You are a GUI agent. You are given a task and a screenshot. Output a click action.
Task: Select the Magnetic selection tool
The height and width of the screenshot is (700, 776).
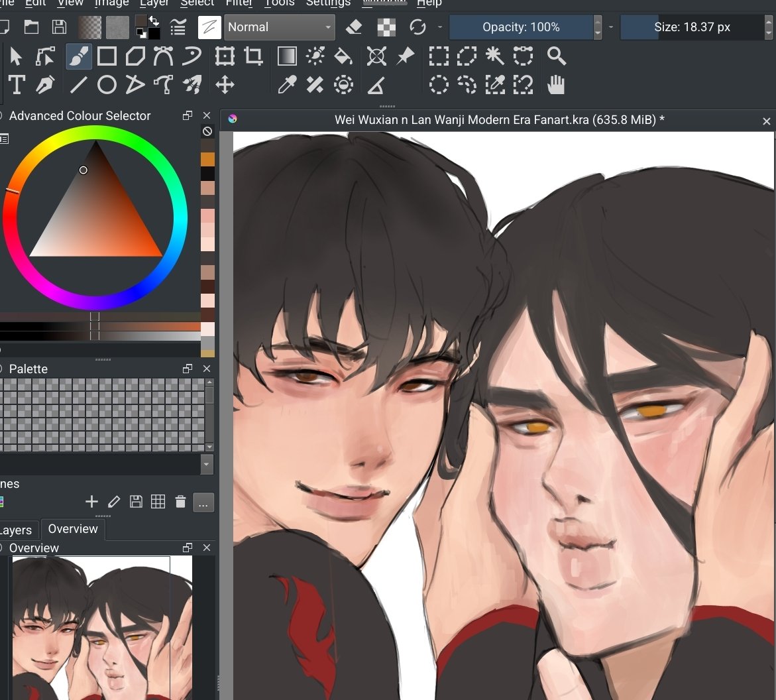(523, 85)
